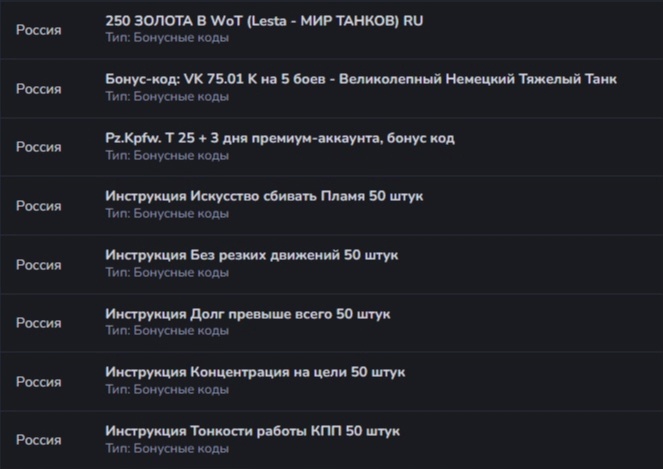Click Россия label in the Без резких движений row

click(38, 265)
